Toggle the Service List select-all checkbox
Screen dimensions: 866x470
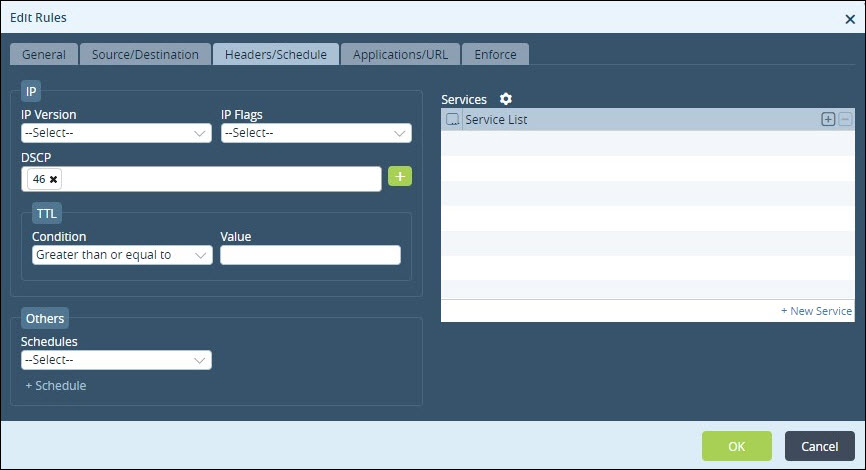[x=452, y=119]
